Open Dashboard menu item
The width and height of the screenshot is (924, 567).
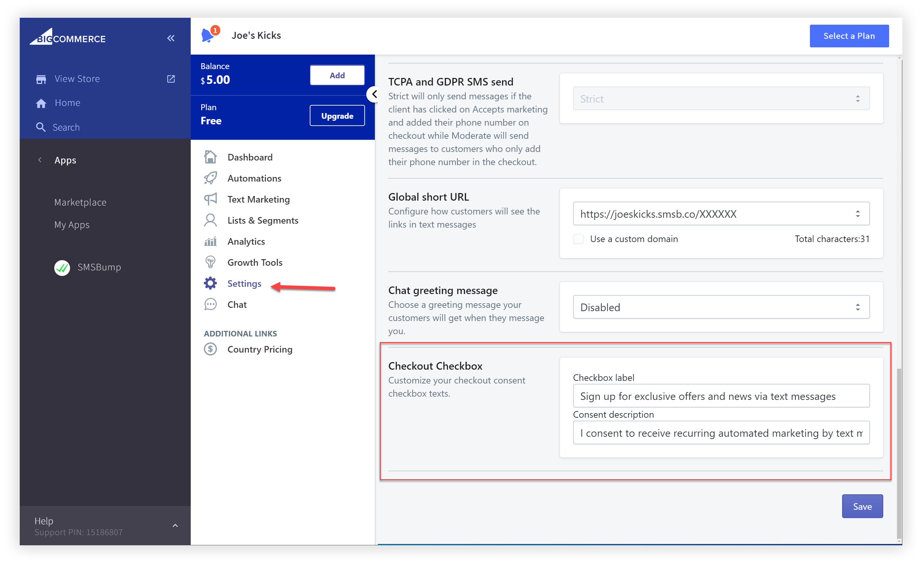(250, 157)
